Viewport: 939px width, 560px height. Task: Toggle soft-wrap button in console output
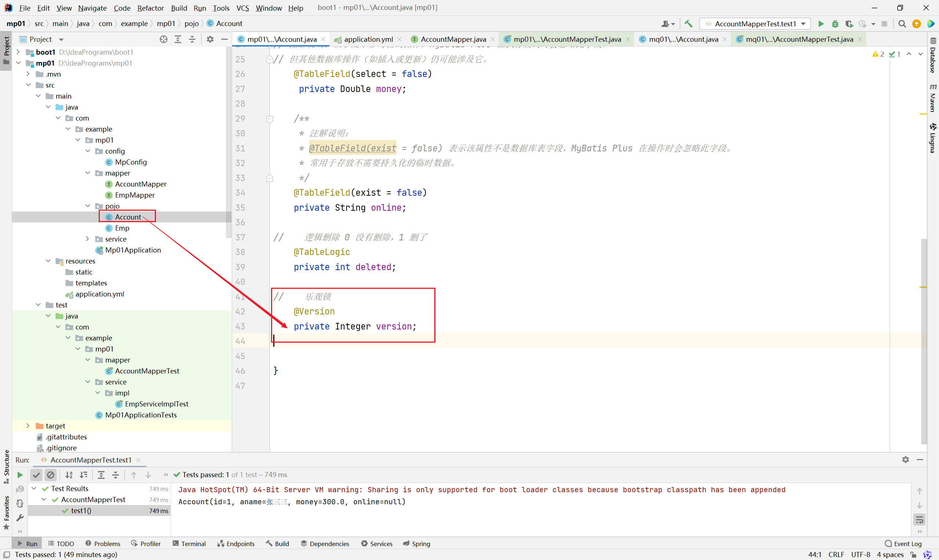[919, 520]
